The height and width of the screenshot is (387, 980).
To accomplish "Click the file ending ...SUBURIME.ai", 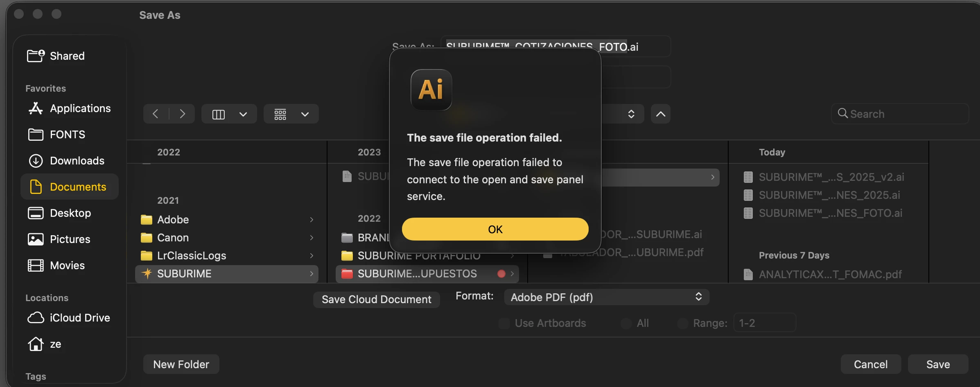I will [652, 234].
